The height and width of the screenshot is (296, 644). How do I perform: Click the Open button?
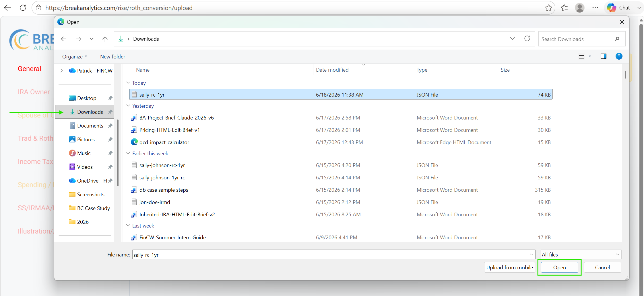(559, 267)
